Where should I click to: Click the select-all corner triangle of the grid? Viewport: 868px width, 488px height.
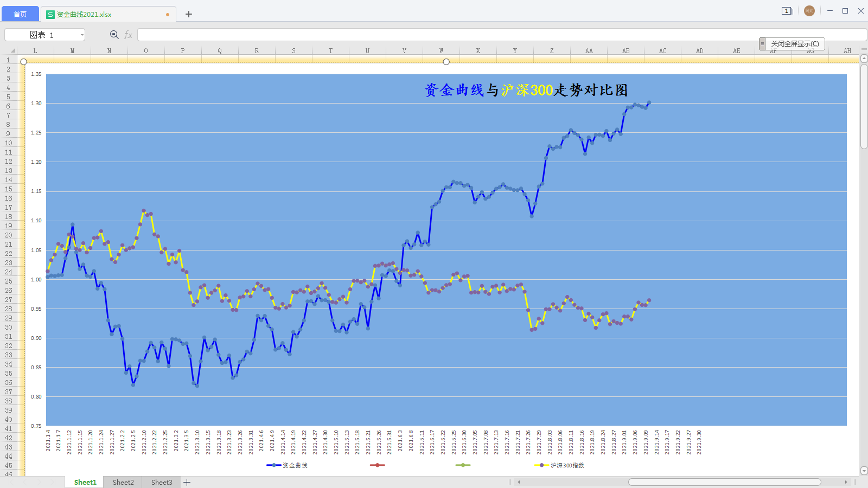[x=12, y=50]
